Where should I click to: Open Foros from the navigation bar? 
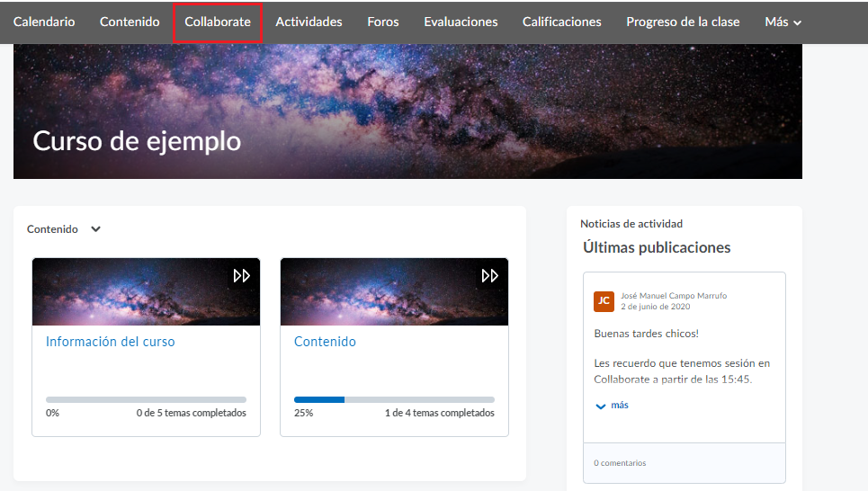383,22
